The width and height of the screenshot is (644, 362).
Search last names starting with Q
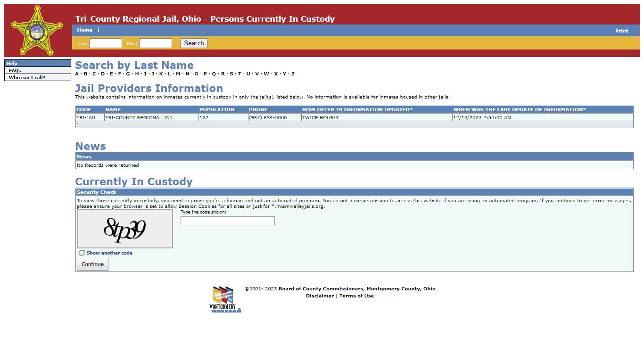click(214, 74)
